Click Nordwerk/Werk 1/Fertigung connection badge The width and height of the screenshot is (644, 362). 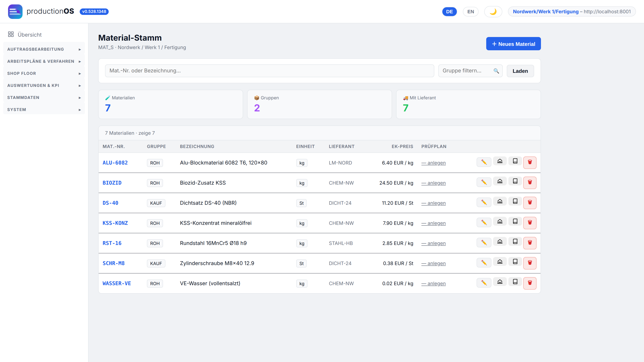tap(572, 12)
